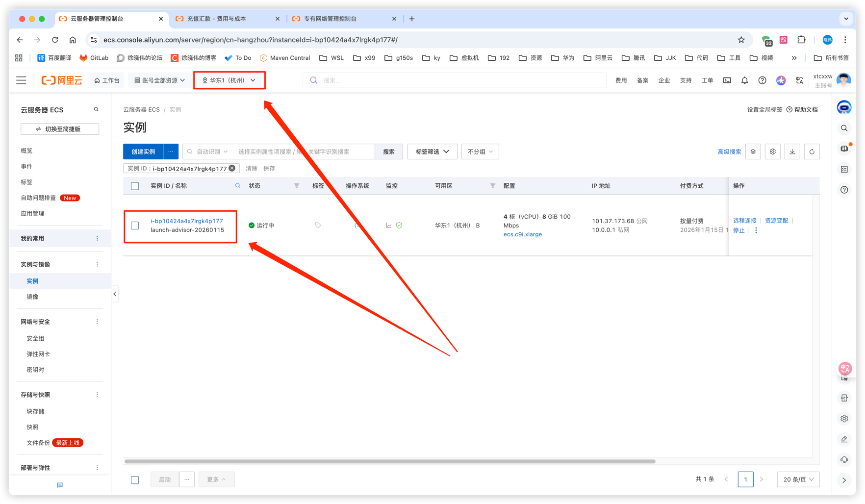Expand the 标签筛选 dropdown
Viewport: 865px width, 504px height.
(x=432, y=152)
